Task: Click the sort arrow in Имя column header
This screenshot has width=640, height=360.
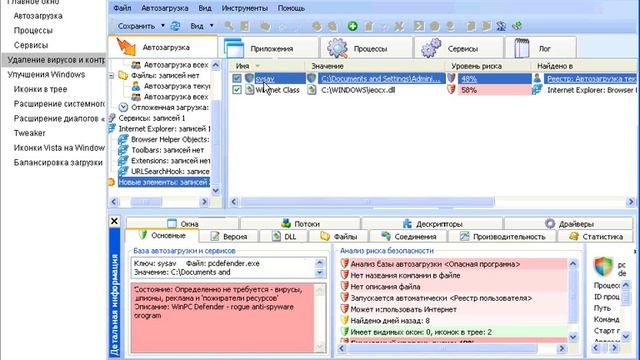Action: 258,66
